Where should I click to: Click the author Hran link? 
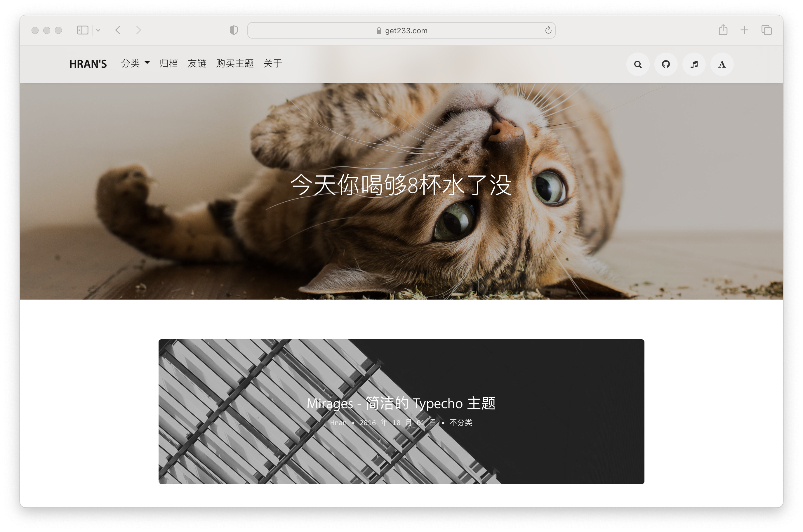[x=338, y=423]
